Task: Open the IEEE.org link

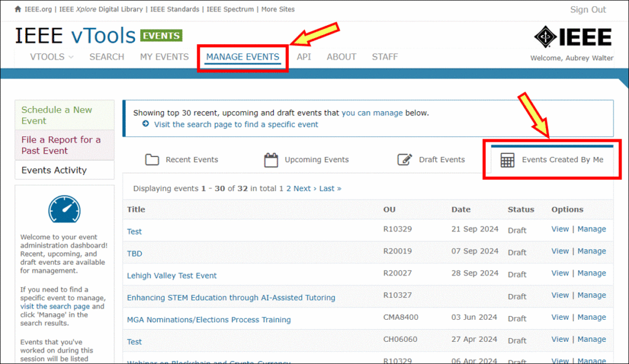Action: [38, 9]
